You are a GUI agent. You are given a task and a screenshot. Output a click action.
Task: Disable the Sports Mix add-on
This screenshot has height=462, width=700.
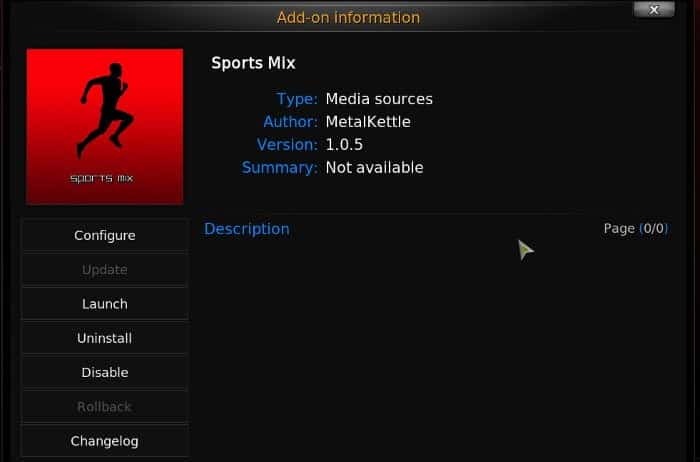coord(105,372)
